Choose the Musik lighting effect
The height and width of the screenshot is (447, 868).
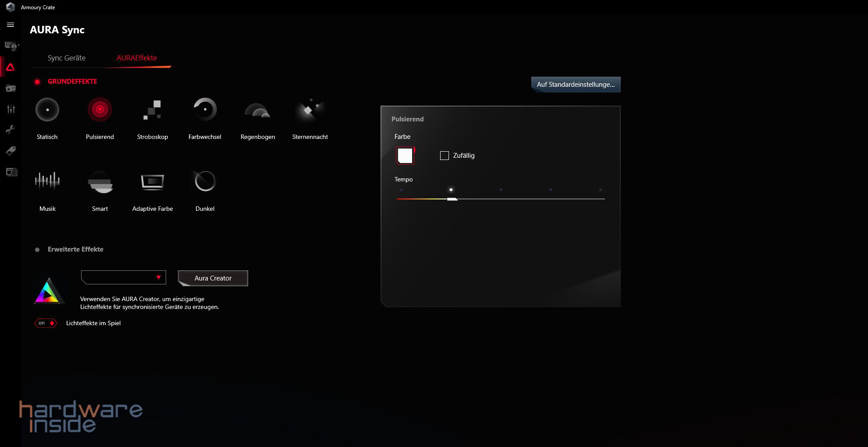47,181
